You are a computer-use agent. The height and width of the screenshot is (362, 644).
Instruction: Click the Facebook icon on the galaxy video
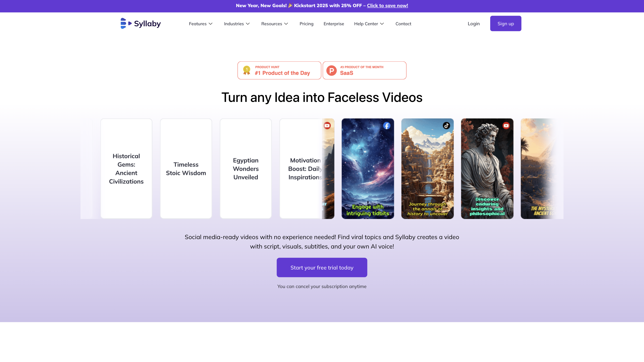point(386,126)
